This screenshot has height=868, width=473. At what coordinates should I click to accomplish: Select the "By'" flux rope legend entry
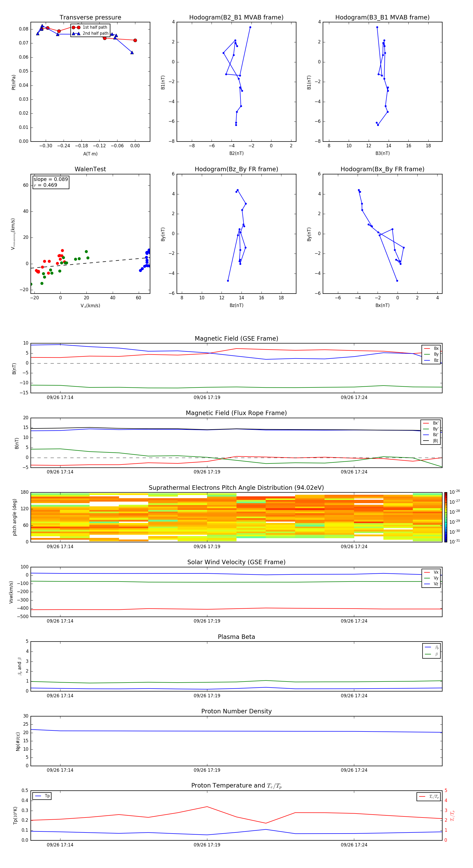point(431,429)
